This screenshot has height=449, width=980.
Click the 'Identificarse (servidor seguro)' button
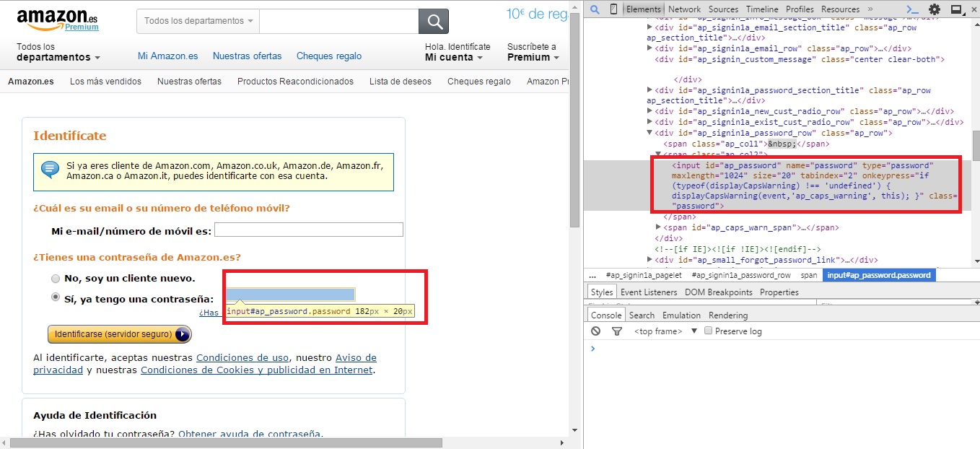[119, 334]
